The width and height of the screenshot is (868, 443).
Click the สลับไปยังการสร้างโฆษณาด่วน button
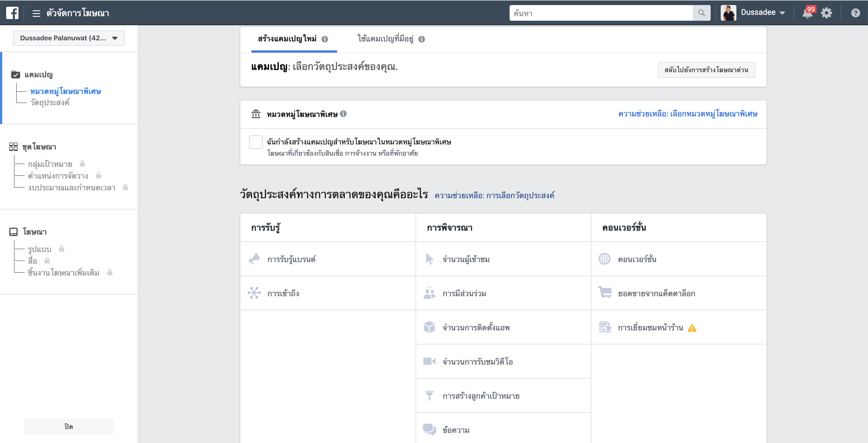coord(706,70)
